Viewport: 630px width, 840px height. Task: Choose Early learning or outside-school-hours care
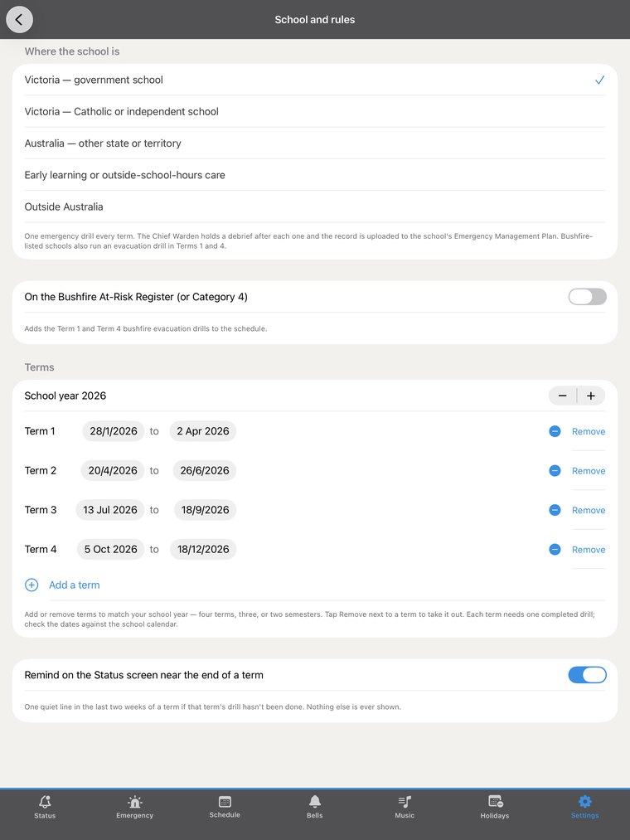pyautogui.click(x=315, y=175)
